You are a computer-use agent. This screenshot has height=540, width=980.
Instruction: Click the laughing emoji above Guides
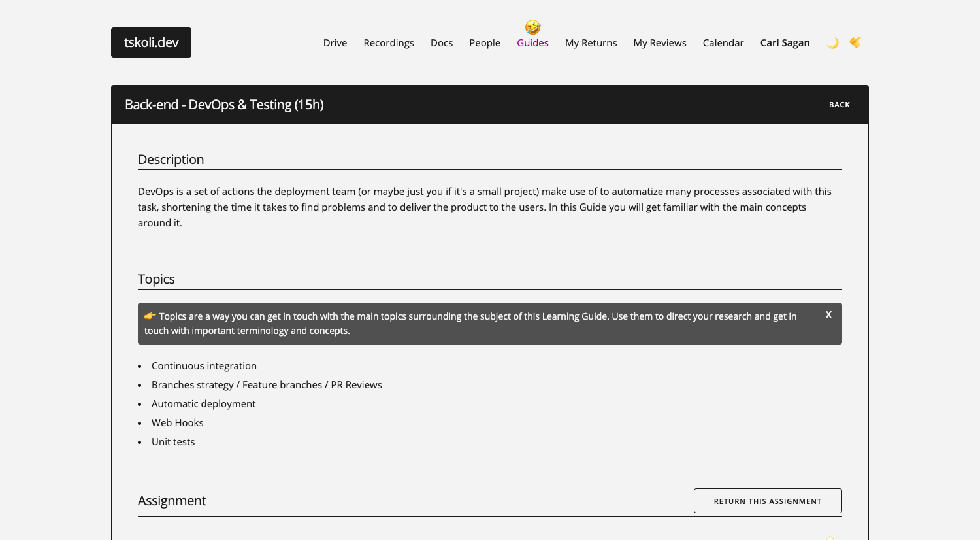click(x=532, y=27)
